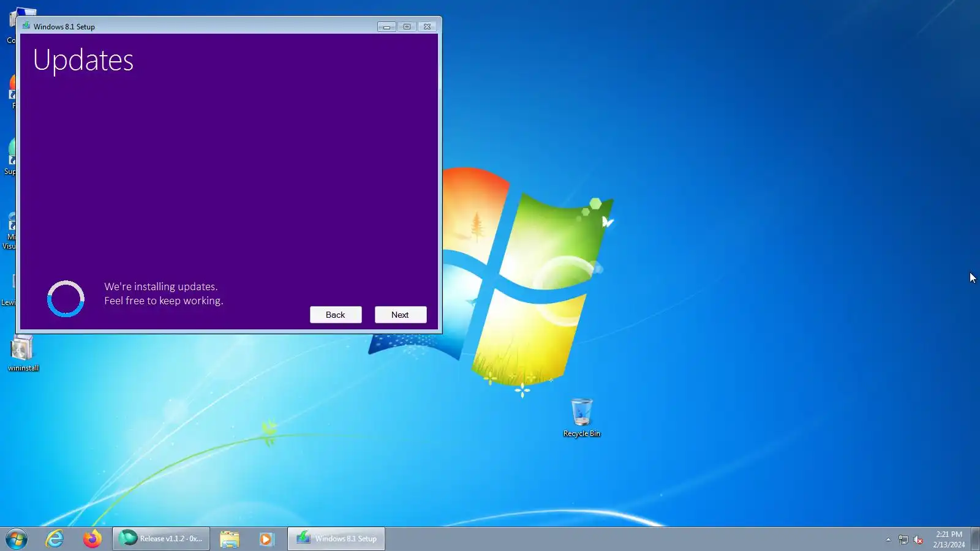This screenshot has width=980, height=551.
Task: Click the 'Updates' heading
Action: [x=83, y=61]
